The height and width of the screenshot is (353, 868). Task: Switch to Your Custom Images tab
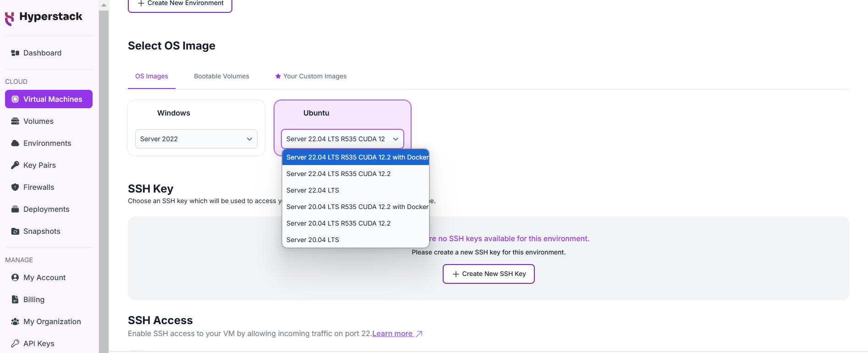311,76
